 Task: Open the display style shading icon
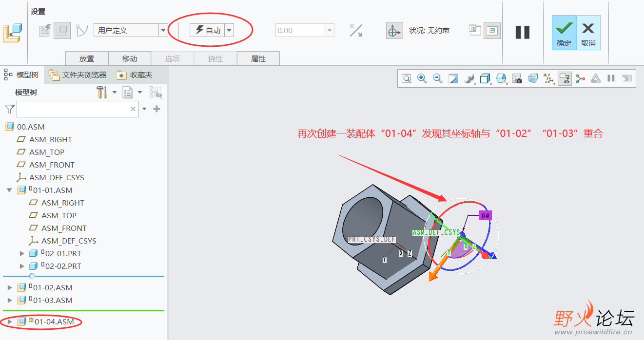point(469,78)
